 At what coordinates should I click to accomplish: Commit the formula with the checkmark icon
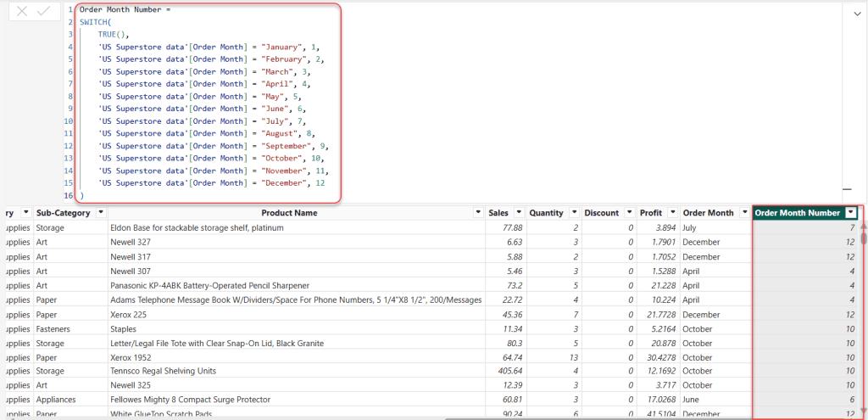(x=43, y=11)
